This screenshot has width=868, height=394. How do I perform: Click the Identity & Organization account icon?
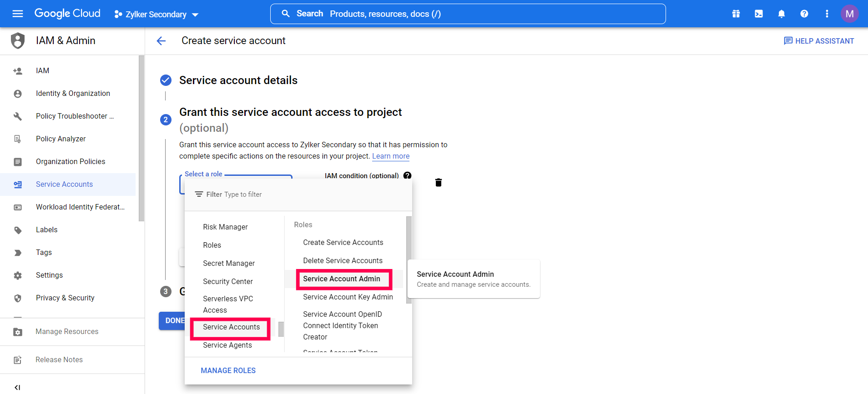click(18, 94)
